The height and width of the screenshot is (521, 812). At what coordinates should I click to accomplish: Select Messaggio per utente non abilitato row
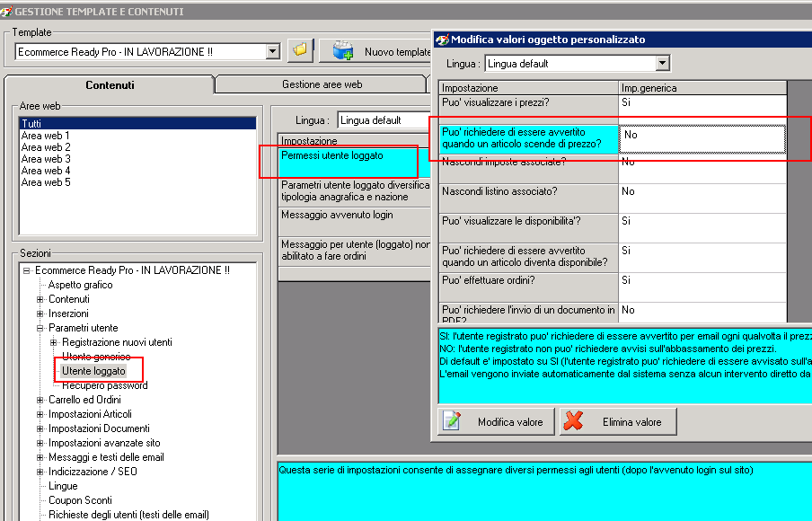[355, 250]
